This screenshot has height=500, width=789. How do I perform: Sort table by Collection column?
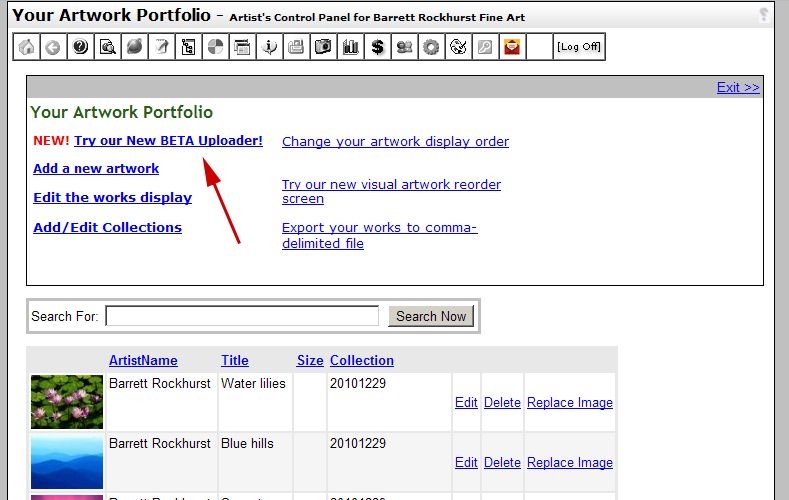click(362, 360)
